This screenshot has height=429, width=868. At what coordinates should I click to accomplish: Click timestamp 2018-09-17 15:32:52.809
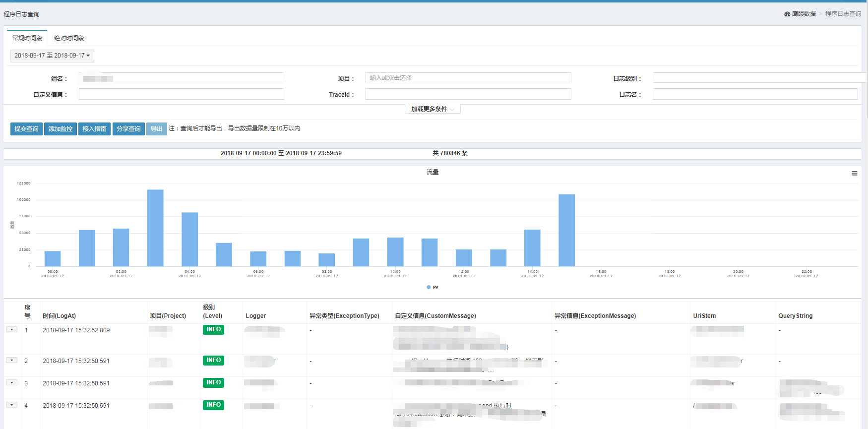(76, 330)
